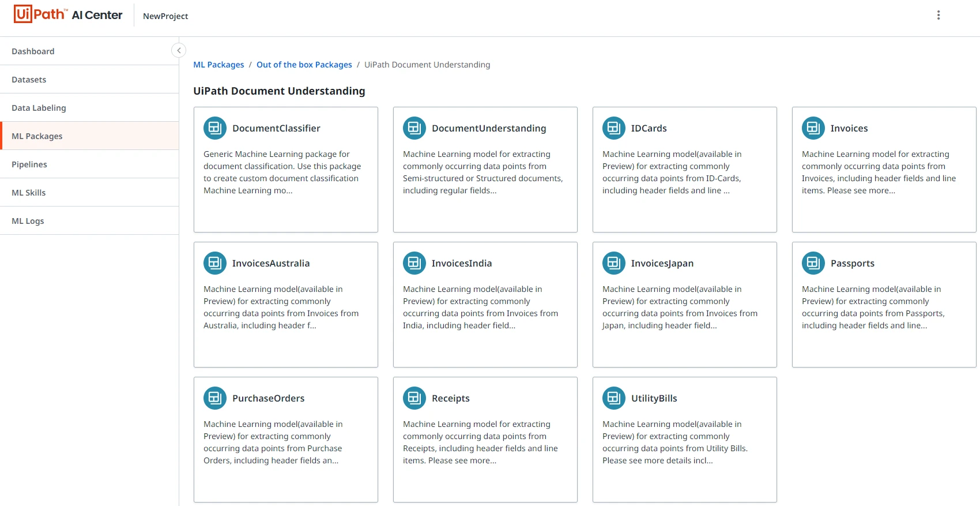The height and width of the screenshot is (506, 980).
Task: Open ML Logs from the sidebar
Action: (x=89, y=221)
